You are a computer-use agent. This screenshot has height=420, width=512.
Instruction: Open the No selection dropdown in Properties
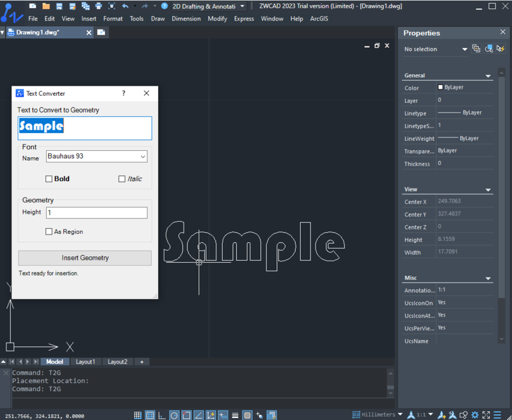465,49
